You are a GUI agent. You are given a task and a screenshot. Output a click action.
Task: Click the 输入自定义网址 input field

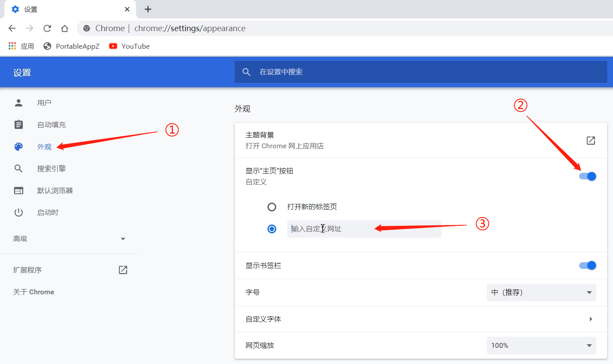click(364, 229)
